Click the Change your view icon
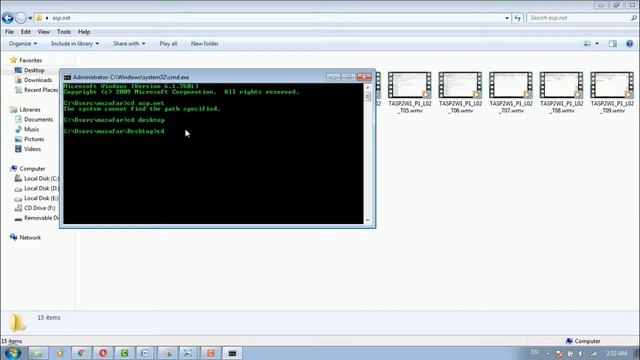Viewport: 640px width, 360px height. (587, 44)
